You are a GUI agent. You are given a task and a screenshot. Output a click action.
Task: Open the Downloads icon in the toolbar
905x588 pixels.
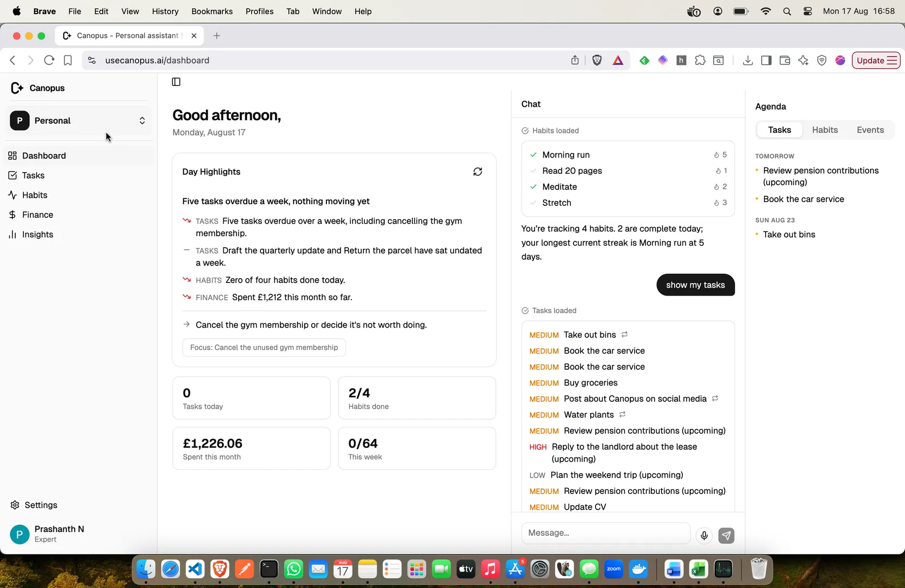[x=748, y=60]
